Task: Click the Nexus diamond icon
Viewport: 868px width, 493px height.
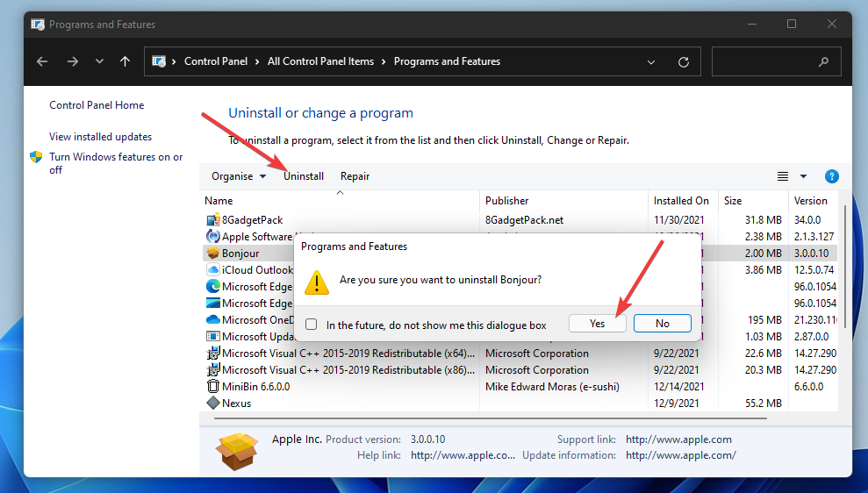Action: pos(213,403)
